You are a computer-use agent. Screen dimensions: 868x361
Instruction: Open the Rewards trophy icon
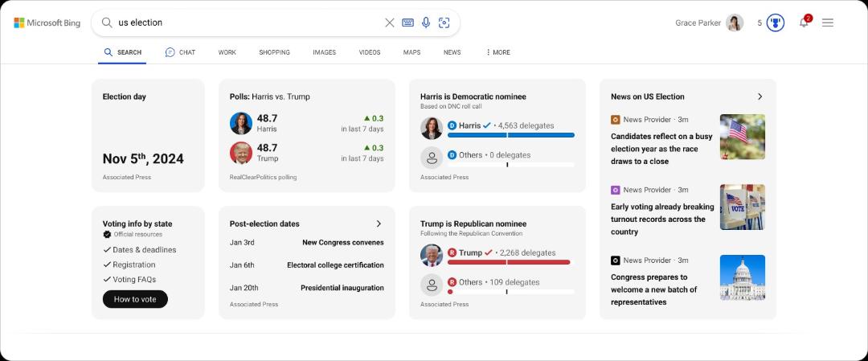click(x=776, y=23)
